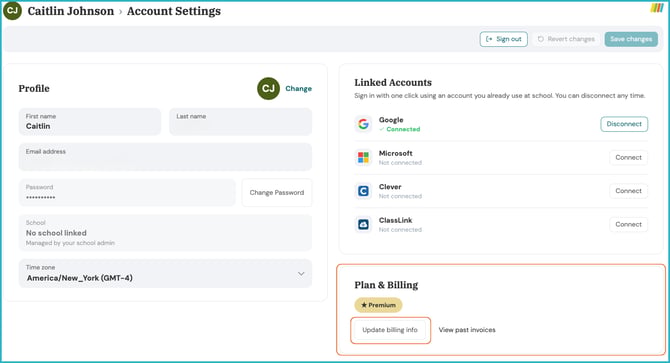Click the Time zone chevron arrow
The height and width of the screenshot is (363, 670).
click(301, 273)
